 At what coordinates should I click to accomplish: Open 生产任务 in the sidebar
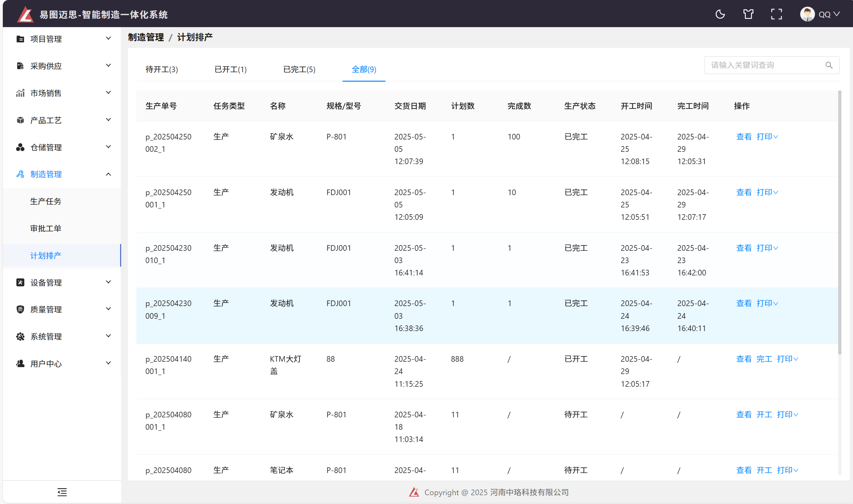pyautogui.click(x=46, y=201)
